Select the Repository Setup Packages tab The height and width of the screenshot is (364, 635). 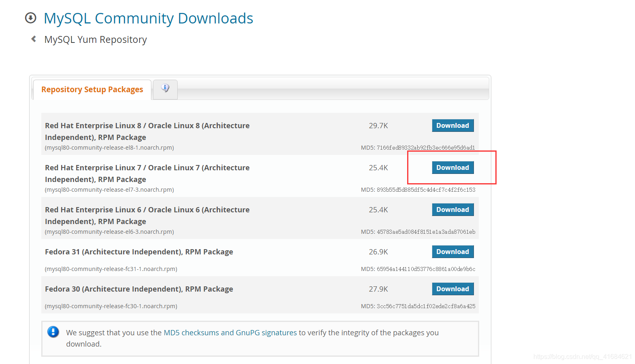click(92, 89)
